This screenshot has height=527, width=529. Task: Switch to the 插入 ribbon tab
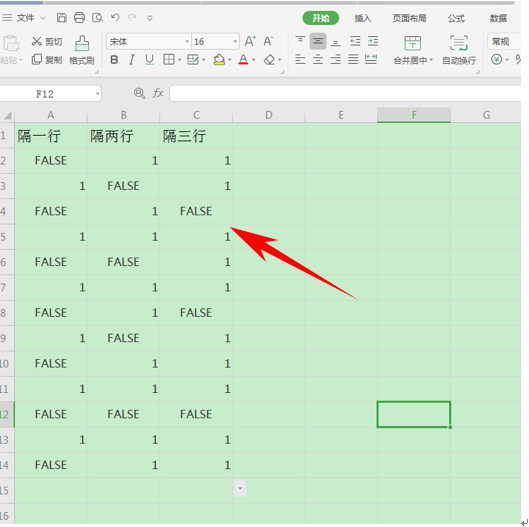[x=363, y=18]
